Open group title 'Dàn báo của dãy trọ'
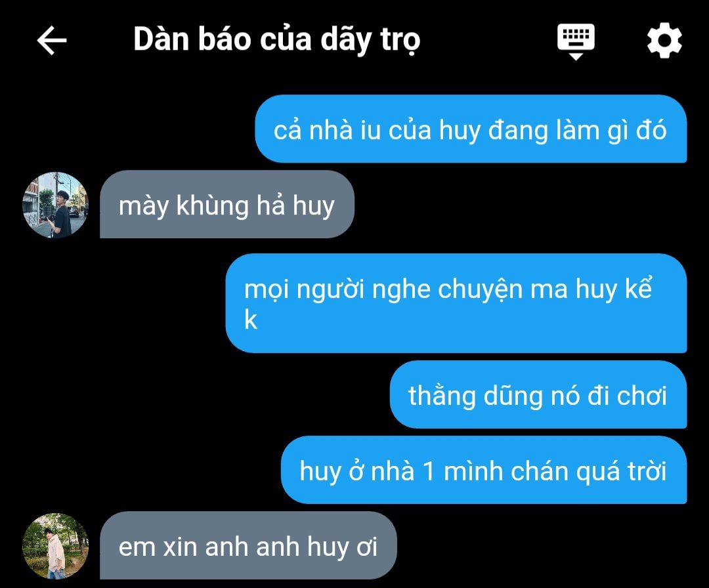709x588 pixels. point(277,40)
